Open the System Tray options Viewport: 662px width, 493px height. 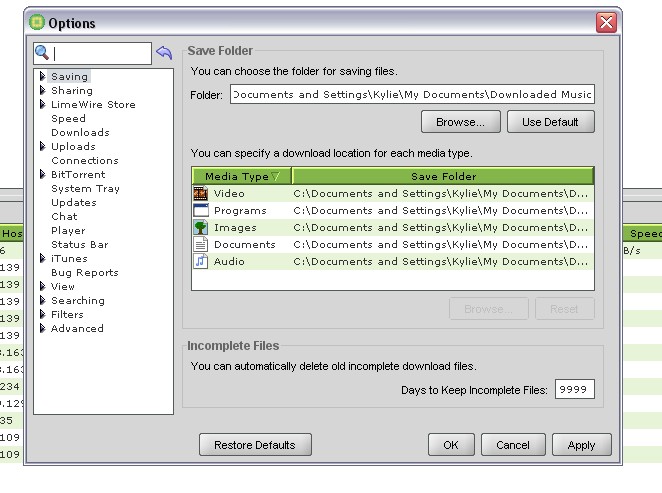[x=85, y=189]
